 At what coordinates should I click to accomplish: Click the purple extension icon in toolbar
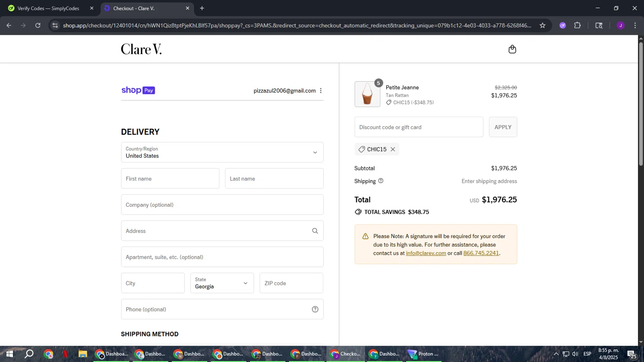click(x=563, y=25)
